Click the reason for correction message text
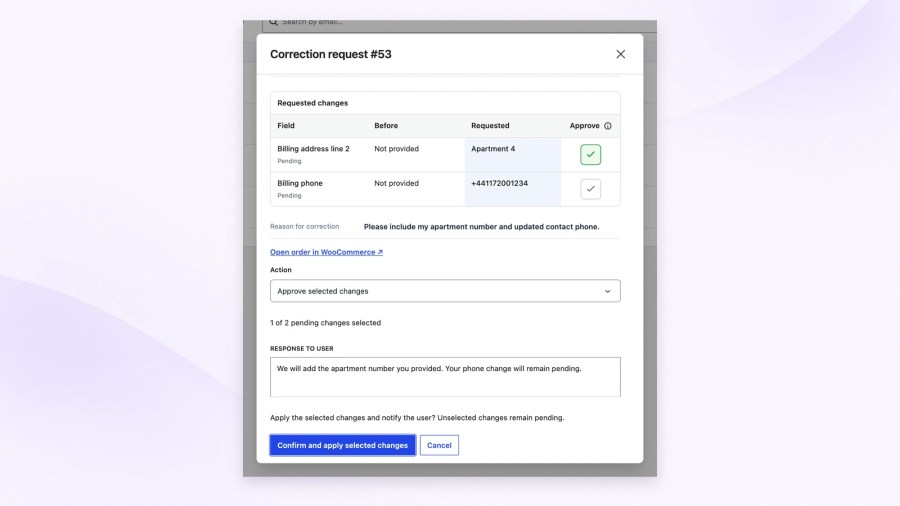The image size is (900, 506). (x=482, y=227)
